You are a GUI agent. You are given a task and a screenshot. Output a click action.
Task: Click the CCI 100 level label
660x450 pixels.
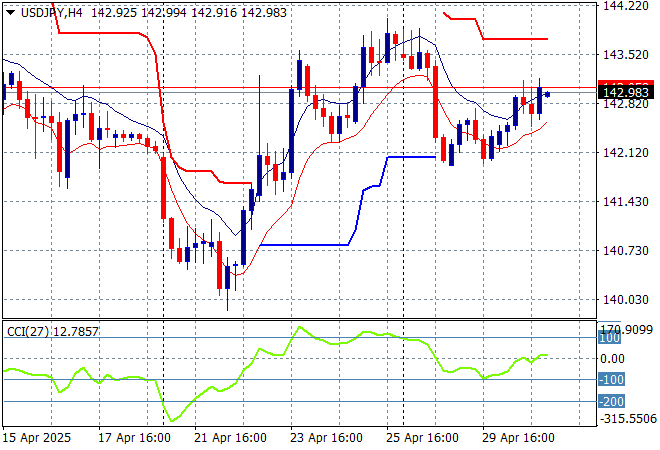click(x=609, y=338)
